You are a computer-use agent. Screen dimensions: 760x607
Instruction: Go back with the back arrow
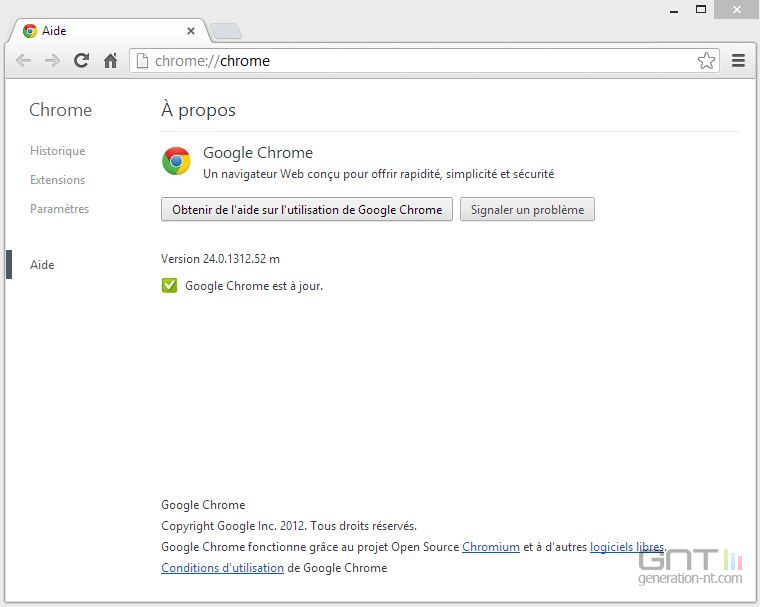23,61
